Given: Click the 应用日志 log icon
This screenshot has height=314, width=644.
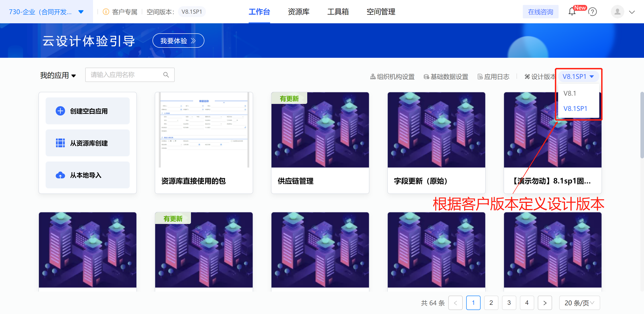Looking at the screenshot, I should pyautogui.click(x=480, y=77).
